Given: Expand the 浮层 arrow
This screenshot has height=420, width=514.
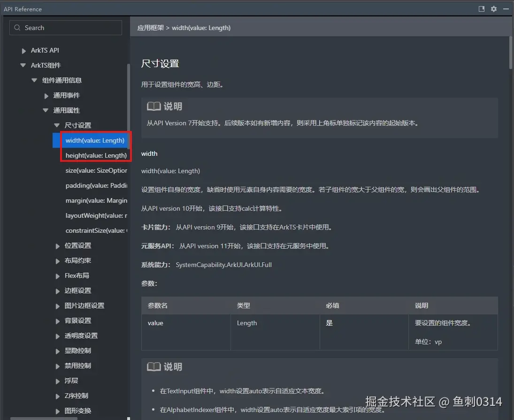Looking at the screenshot, I should coord(57,382).
